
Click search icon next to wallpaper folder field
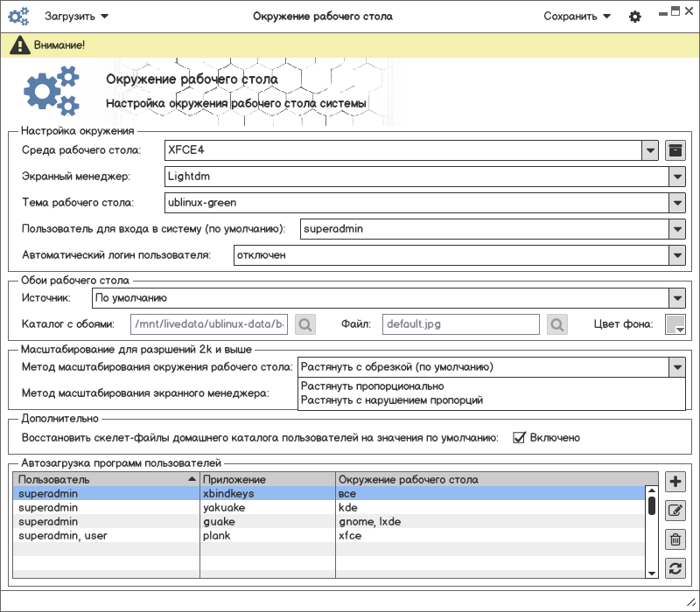(304, 324)
